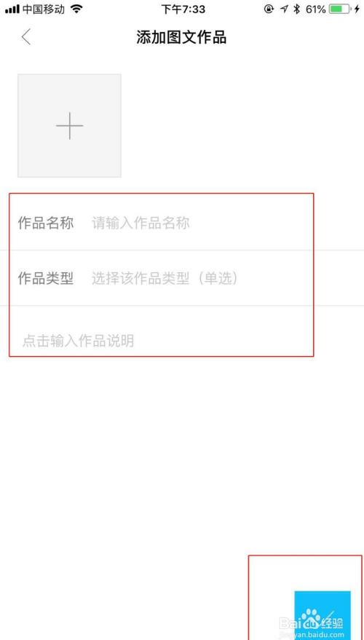364x640 pixels.
Task: Tap the gray image upload placeholder box
Action: coord(69,126)
